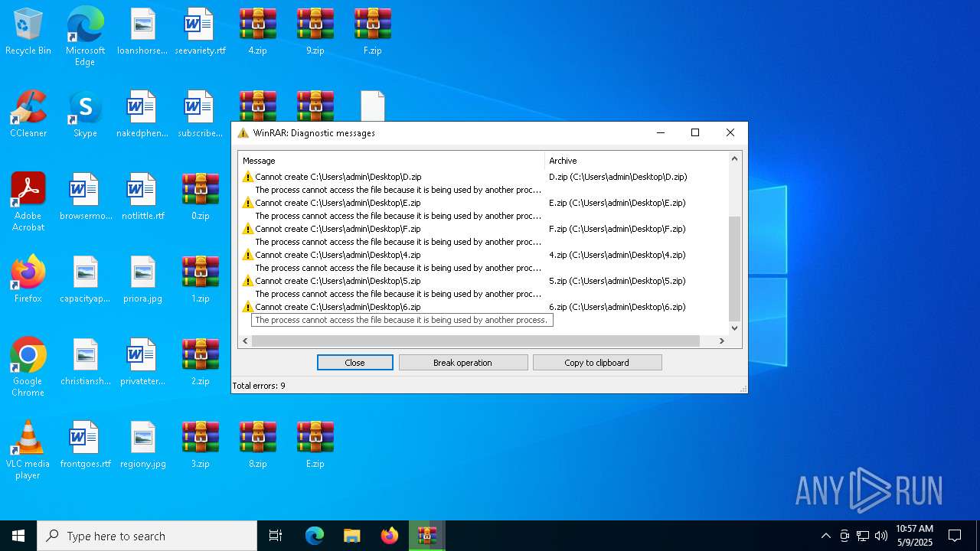Open the volume control in tray
Viewport: 980px width, 551px height.
[x=881, y=536]
